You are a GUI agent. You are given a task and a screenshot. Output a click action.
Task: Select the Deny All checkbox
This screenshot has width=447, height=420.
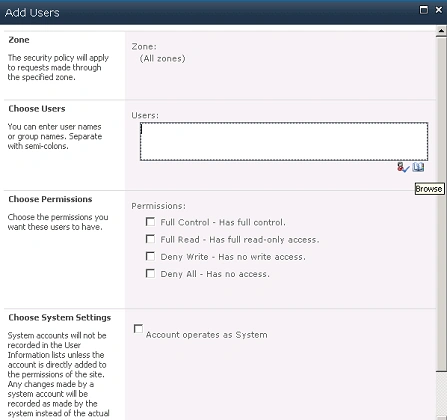[x=150, y=274]
